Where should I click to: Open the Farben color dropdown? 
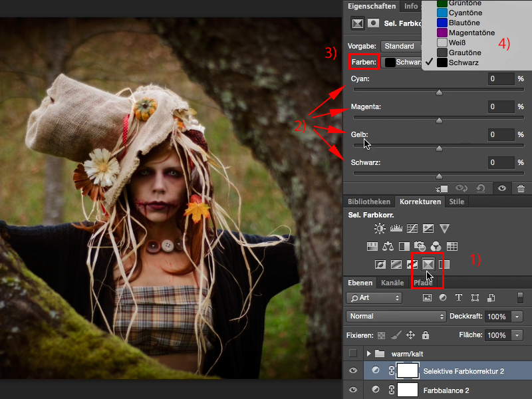click(x=401, y=62)
